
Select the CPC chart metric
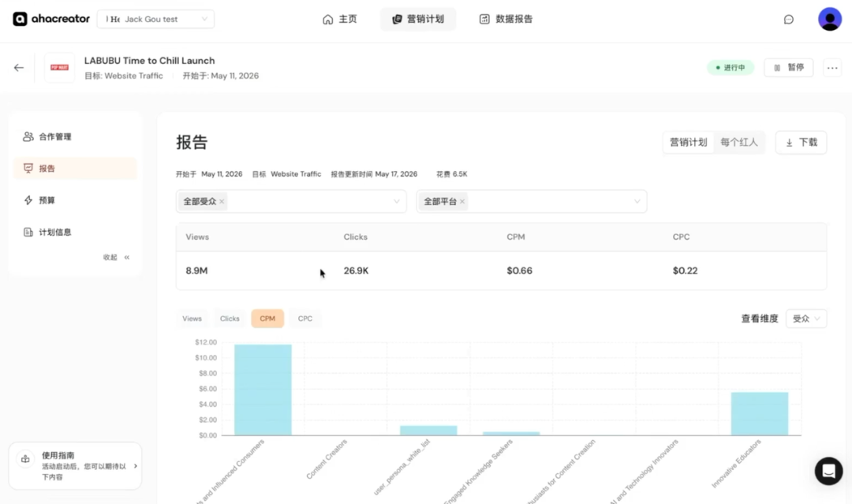click(x=305, y=319)
